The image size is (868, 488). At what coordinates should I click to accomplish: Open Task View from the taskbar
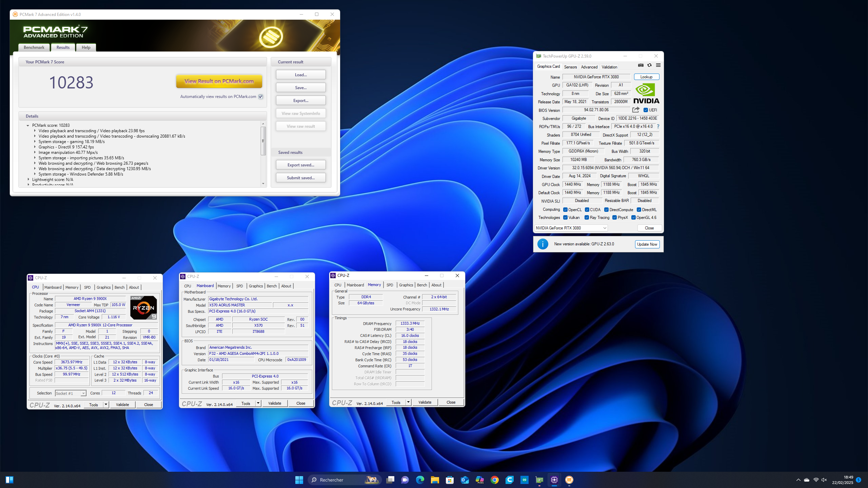click(x=390, y=480)
